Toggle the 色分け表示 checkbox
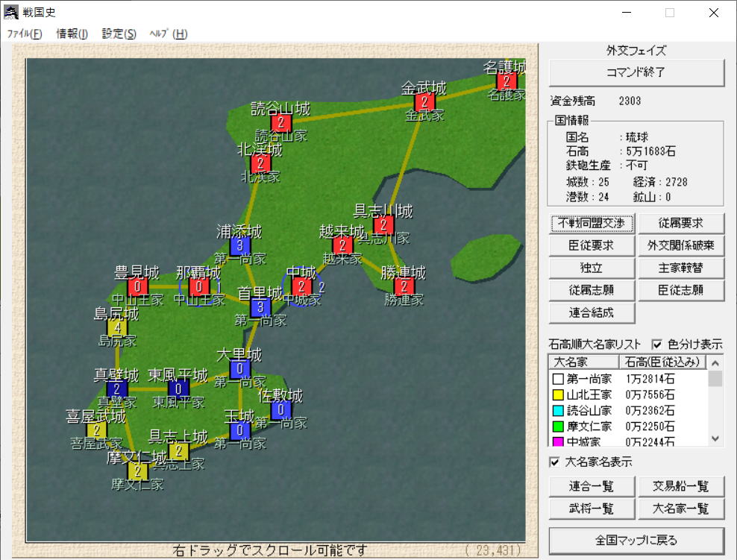The height and width of the screenshot is (560, 737). 657,345
